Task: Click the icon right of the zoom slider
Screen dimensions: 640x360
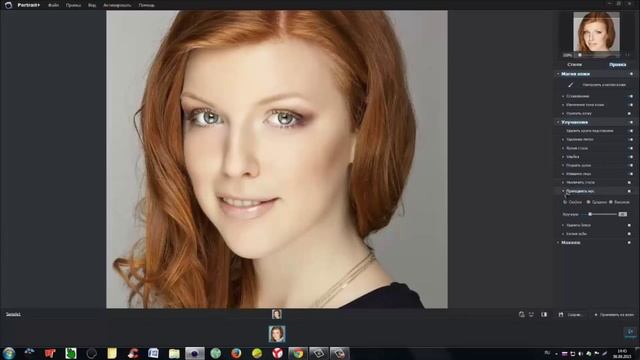Action: click(x=627, y=55)
